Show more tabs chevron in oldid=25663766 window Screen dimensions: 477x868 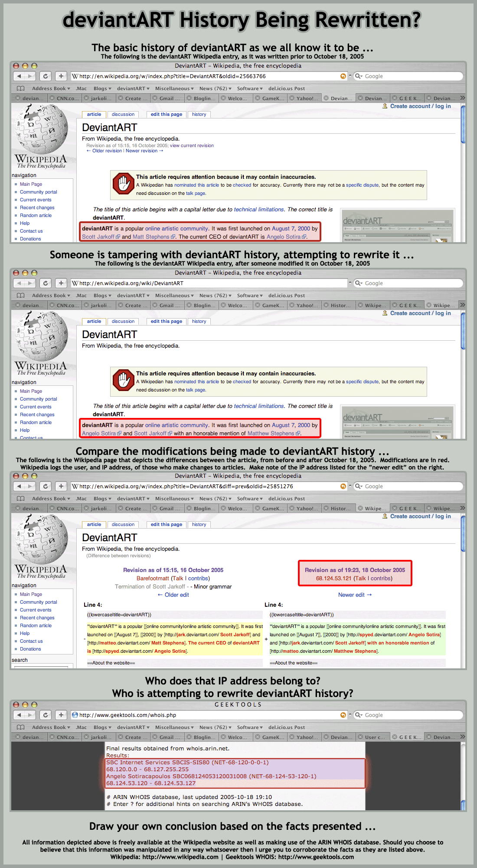click(462, 98)
